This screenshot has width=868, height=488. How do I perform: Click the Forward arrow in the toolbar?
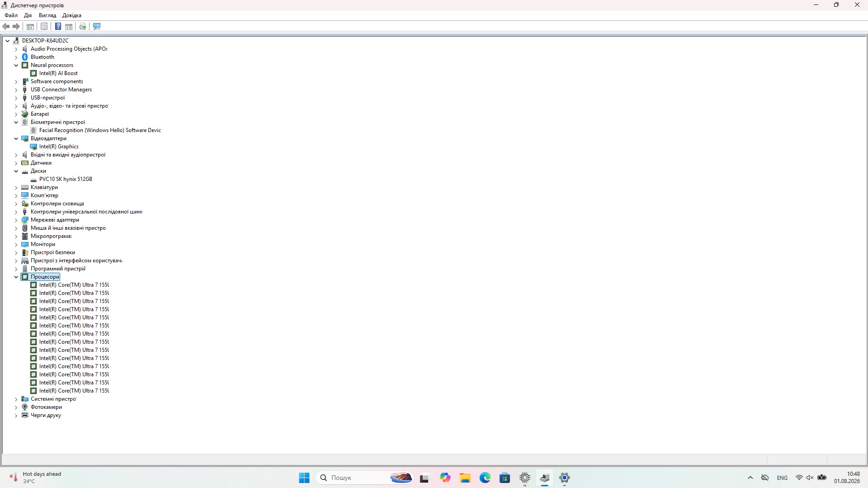(16, 27)
